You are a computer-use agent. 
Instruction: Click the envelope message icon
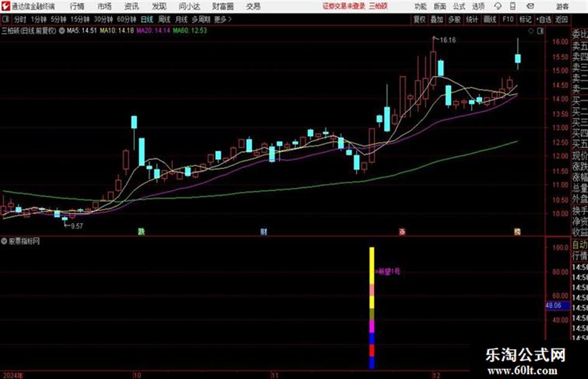[530, 6]
